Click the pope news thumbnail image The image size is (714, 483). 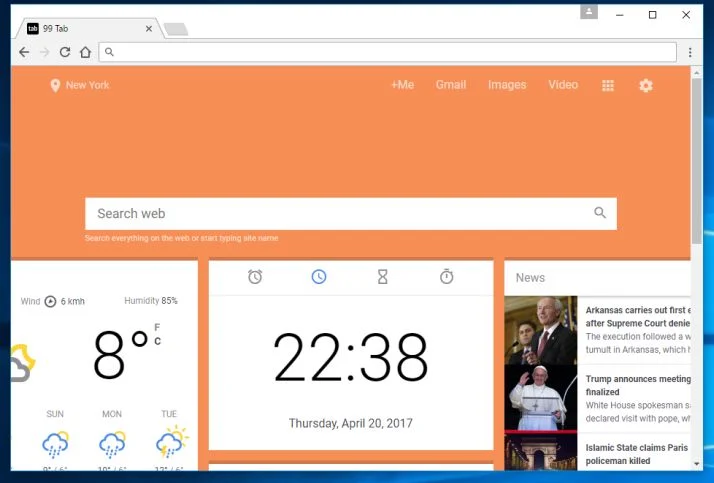click(x=541, y=398)
